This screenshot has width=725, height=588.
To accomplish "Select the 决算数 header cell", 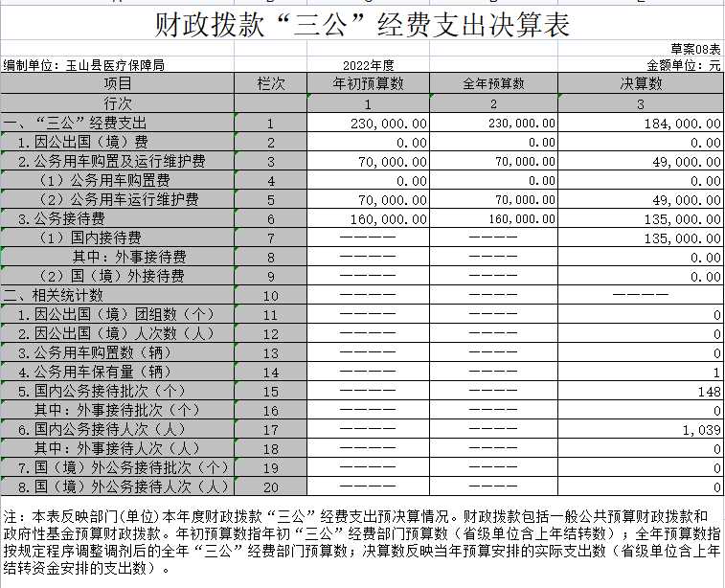I will 640,83.
